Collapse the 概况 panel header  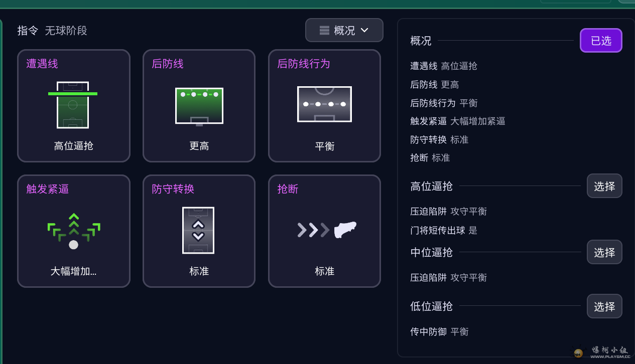[x=421, y=41]
